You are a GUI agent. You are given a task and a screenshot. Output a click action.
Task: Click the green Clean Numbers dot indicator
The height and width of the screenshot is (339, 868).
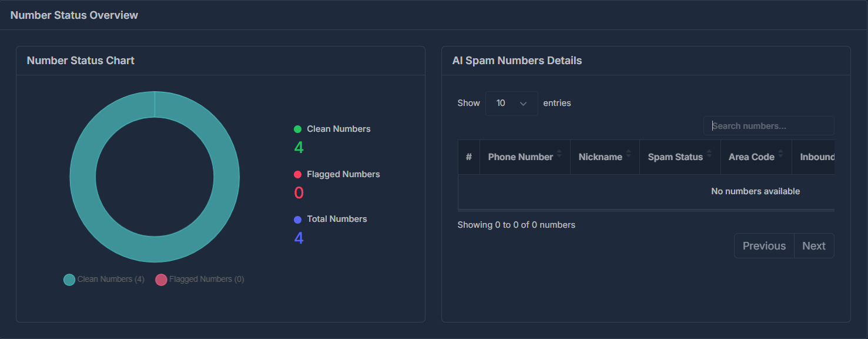pos(297,129)
